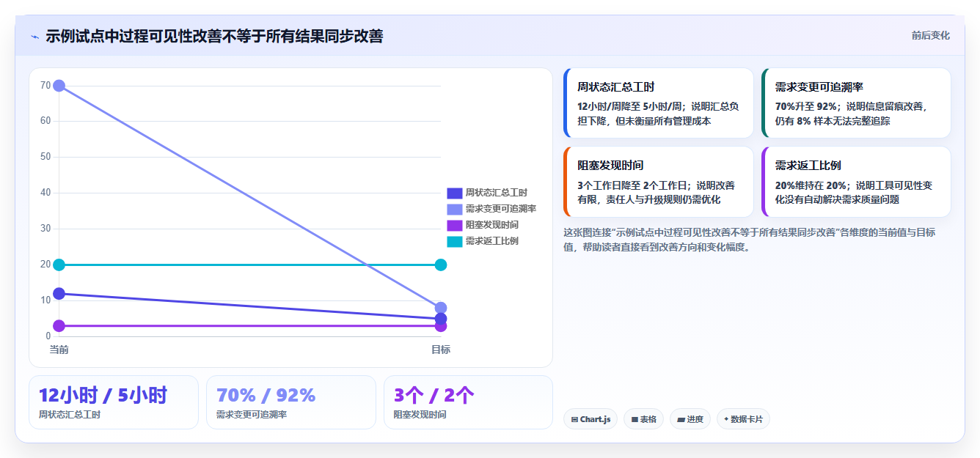This screenshot has width=980, height=458.
Task: Select the 周状态汇总工时 data point at 当前 (12)
Action: pos(59,294)
